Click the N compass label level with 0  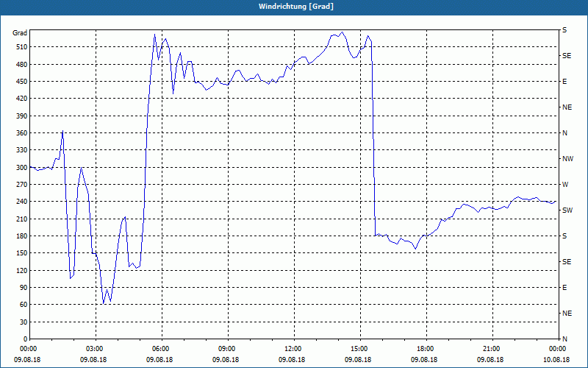(x=564, y=339)
